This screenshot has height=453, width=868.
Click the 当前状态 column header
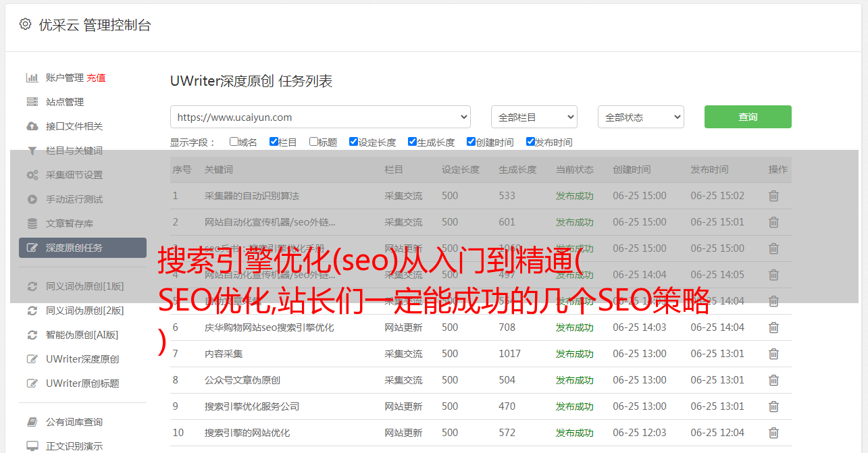coord(575,169)
